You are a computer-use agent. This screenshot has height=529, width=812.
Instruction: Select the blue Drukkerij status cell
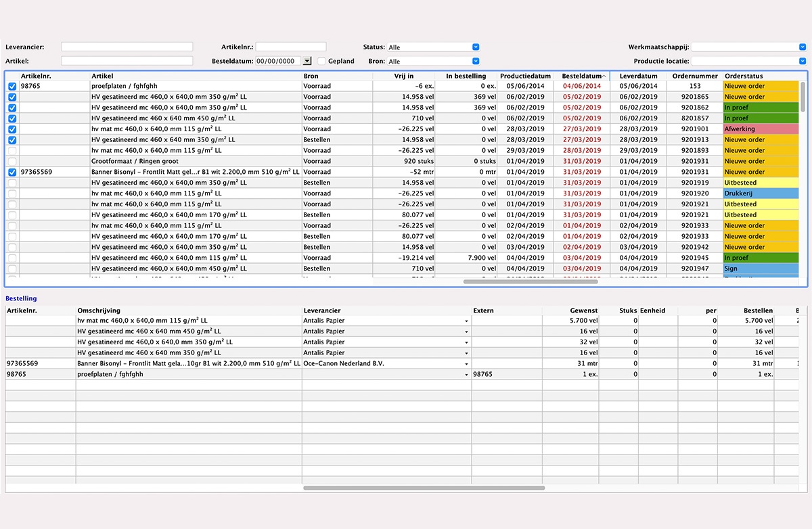[761, 193]
